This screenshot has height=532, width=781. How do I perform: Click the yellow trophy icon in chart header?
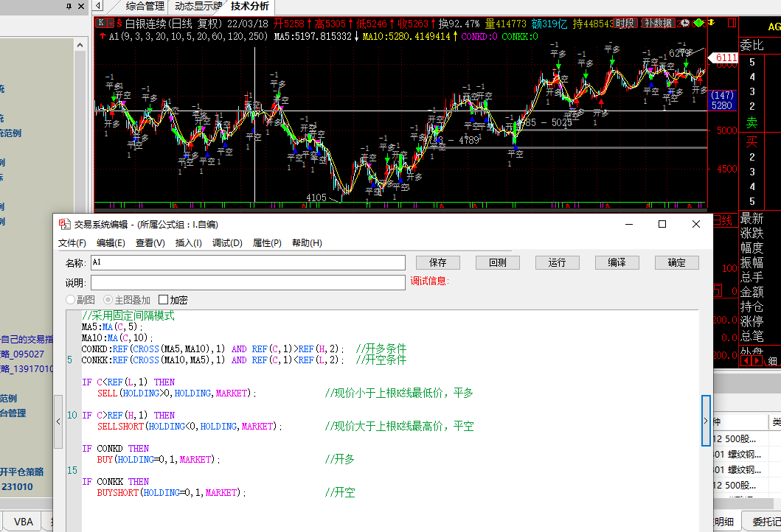pyautogui.click(x=711, y=23)
